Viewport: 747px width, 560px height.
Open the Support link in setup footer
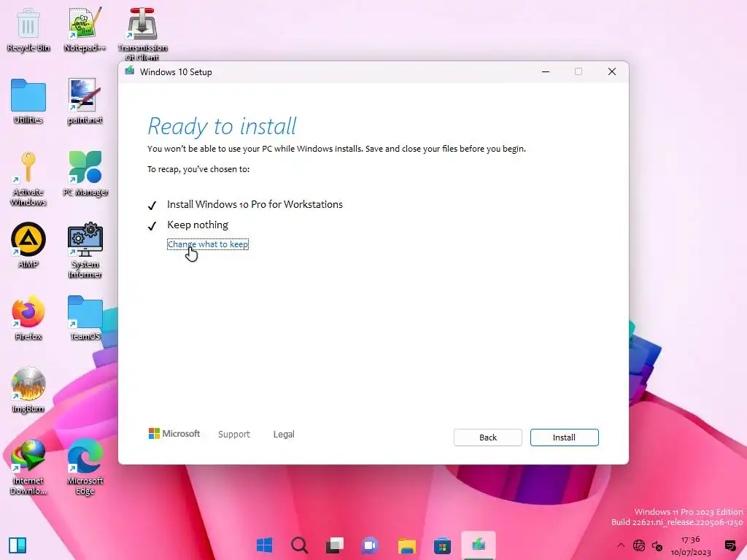234,435
